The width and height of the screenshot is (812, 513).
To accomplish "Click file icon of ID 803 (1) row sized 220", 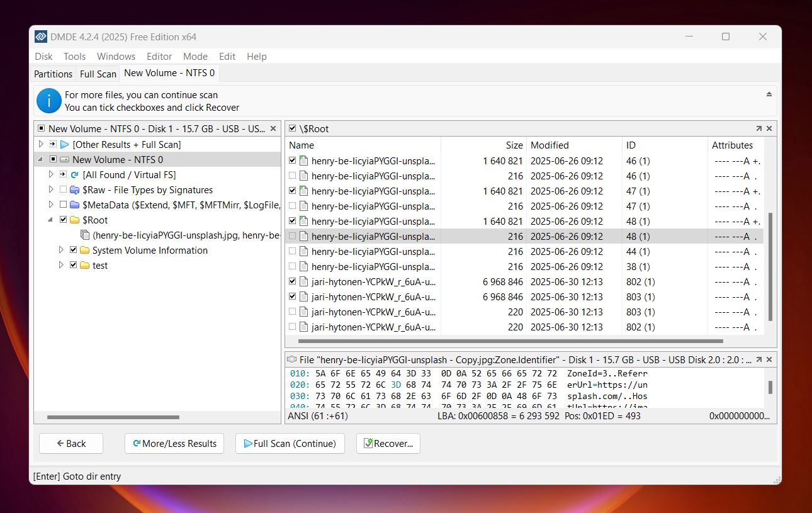I will [303, 312].
